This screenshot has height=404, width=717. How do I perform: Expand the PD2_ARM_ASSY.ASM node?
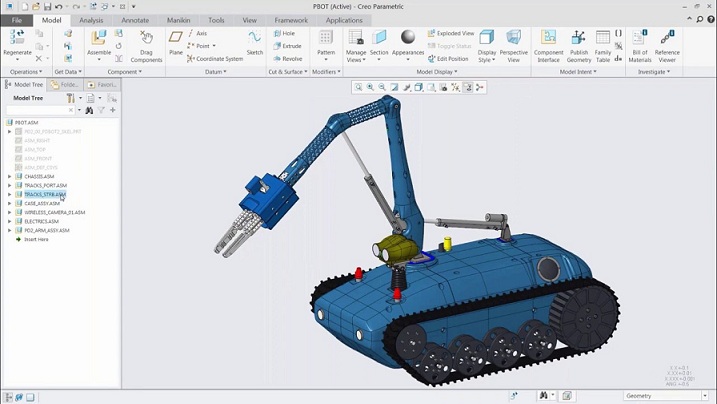coord(9,230)
